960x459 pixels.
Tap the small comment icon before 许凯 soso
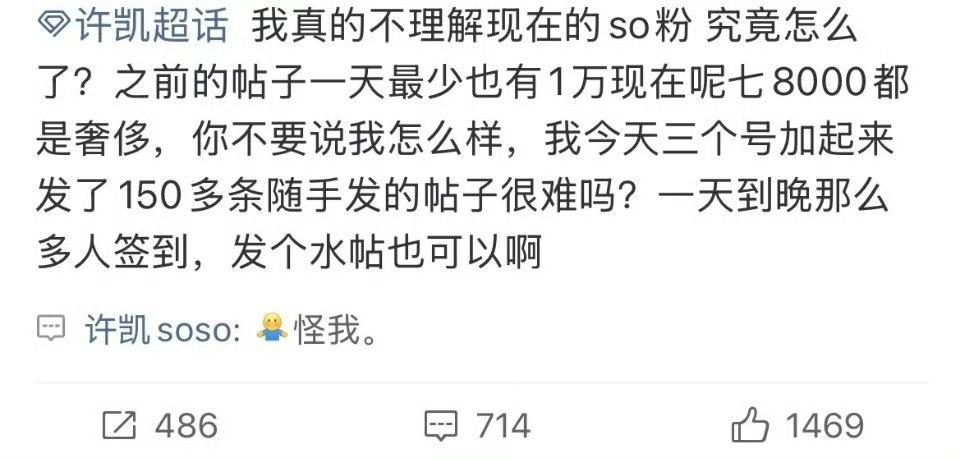[x=51, y=329]
